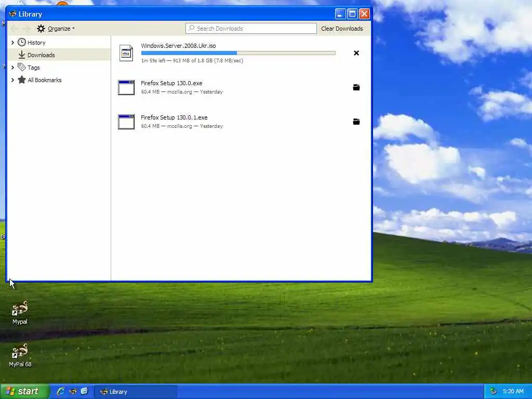Click the Organize gear icon
The width and height of the screenshot is (532, 399).
[41, 29]
